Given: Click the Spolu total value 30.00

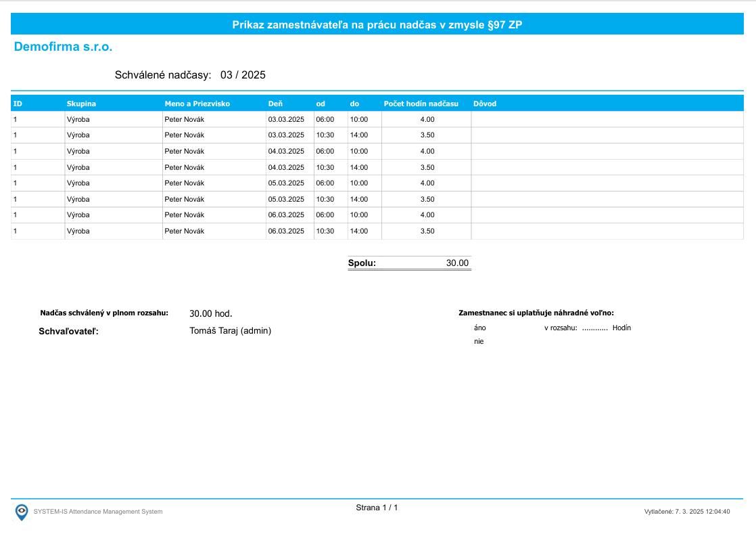Looking at the screenshot, I should 457,263.
